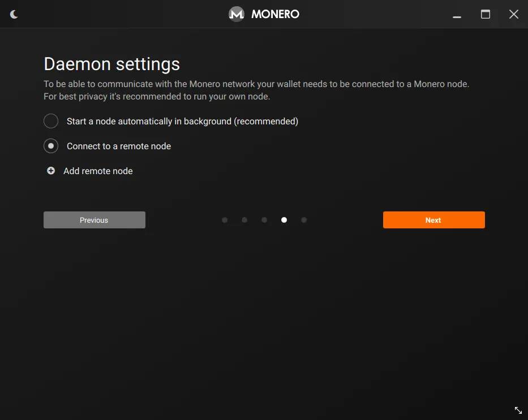Select the Start a node automatically radio button

coord(51,121)
